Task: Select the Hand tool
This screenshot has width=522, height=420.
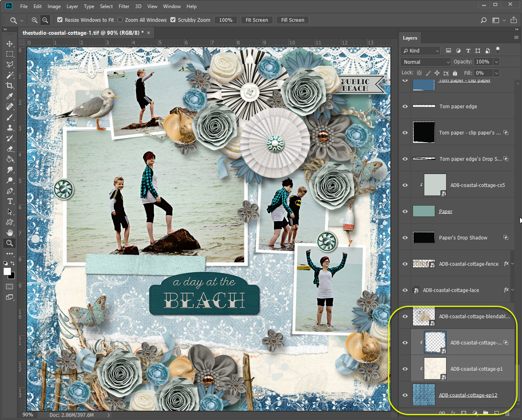Action: click(x=10, y=233)
